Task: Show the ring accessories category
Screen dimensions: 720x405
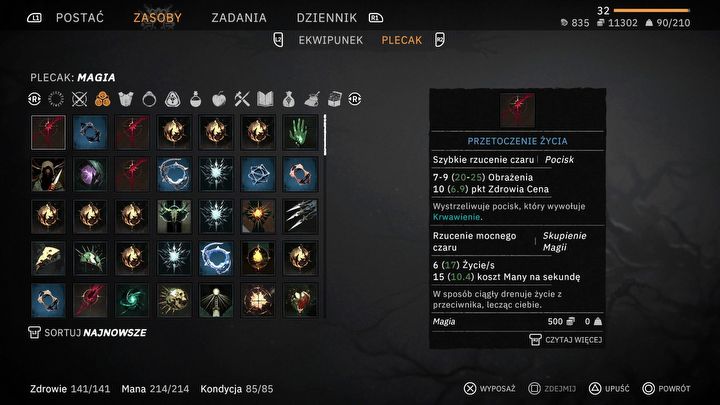Action: 149,99
